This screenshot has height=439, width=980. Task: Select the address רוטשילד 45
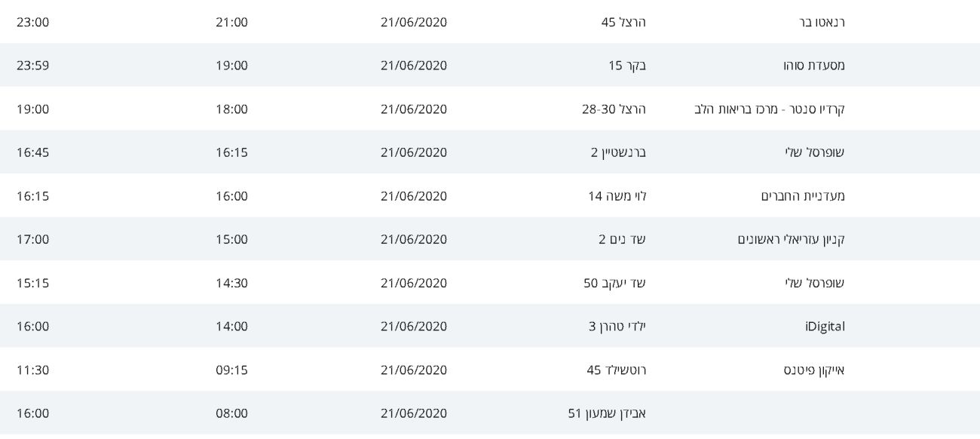[x=616, y=370]
